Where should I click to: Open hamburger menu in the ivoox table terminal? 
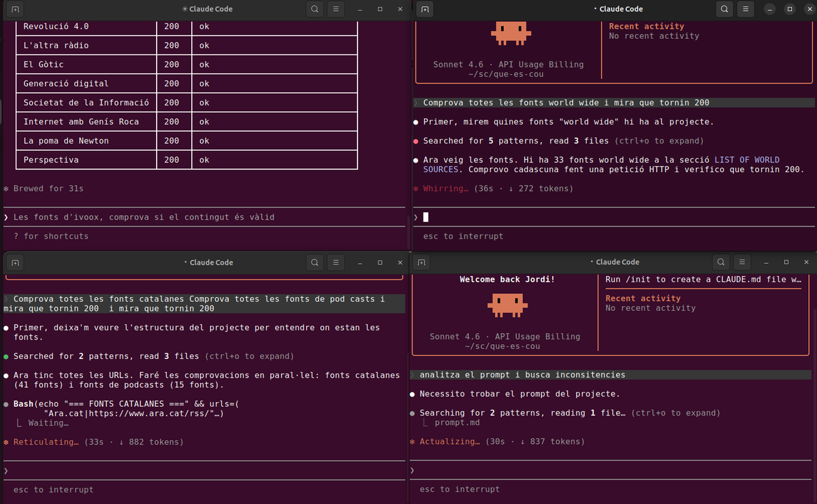pos(336,10)
